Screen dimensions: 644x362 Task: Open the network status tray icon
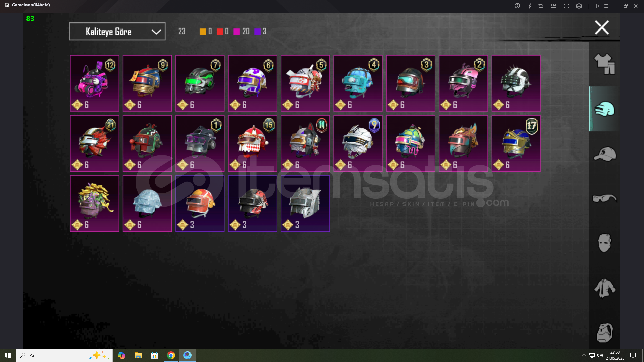[592, 355]
